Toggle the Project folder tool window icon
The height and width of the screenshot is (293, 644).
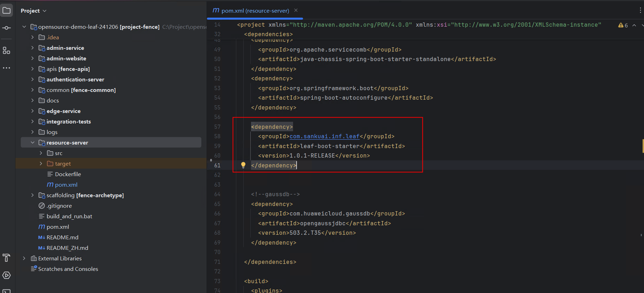(7, 11)
